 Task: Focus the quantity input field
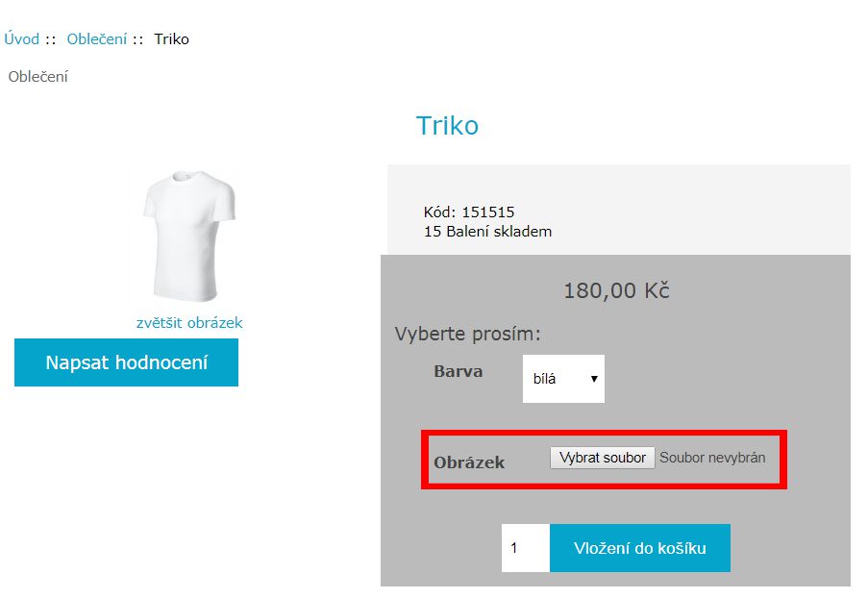(x=525, y=548)
